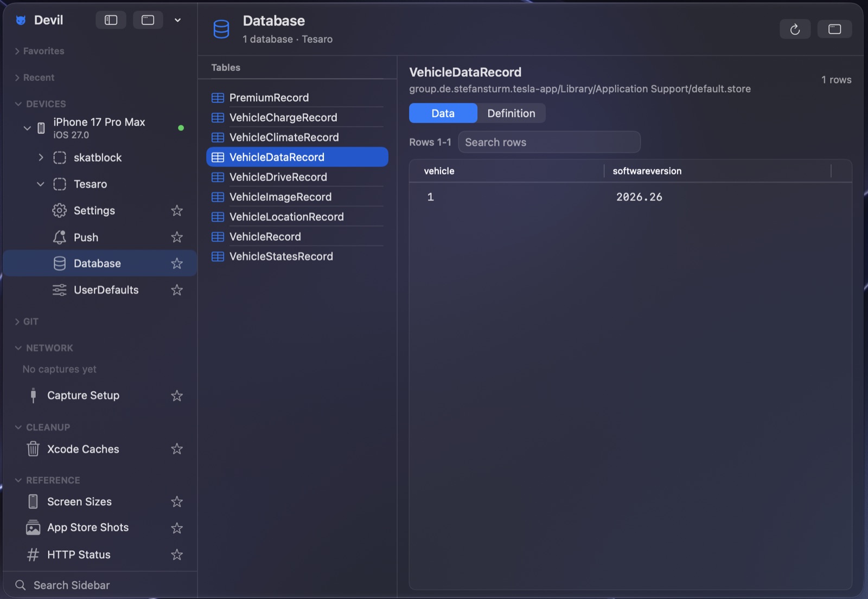Open Screen Sizes phone icon

(x=33, y=502)
